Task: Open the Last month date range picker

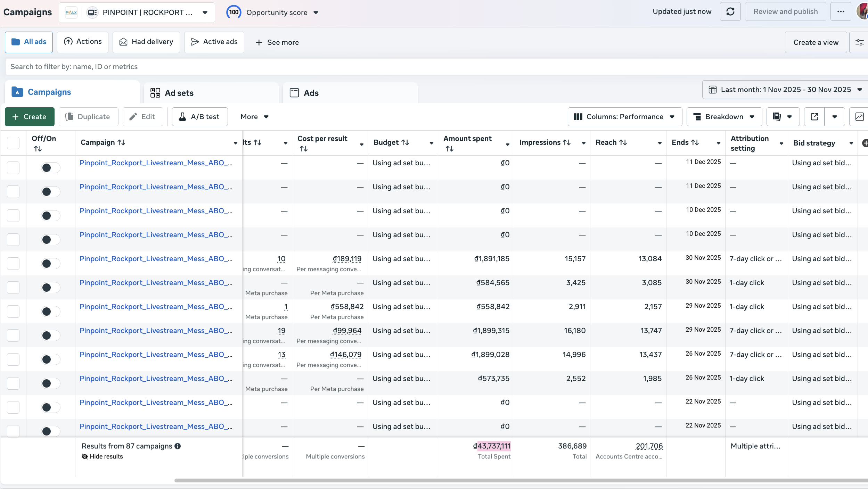Action: (785, 90)
